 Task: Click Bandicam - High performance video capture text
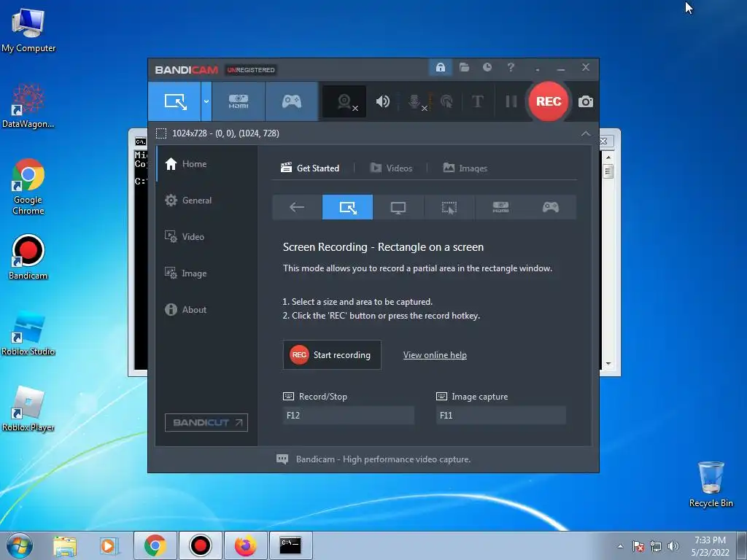[383, 459]
